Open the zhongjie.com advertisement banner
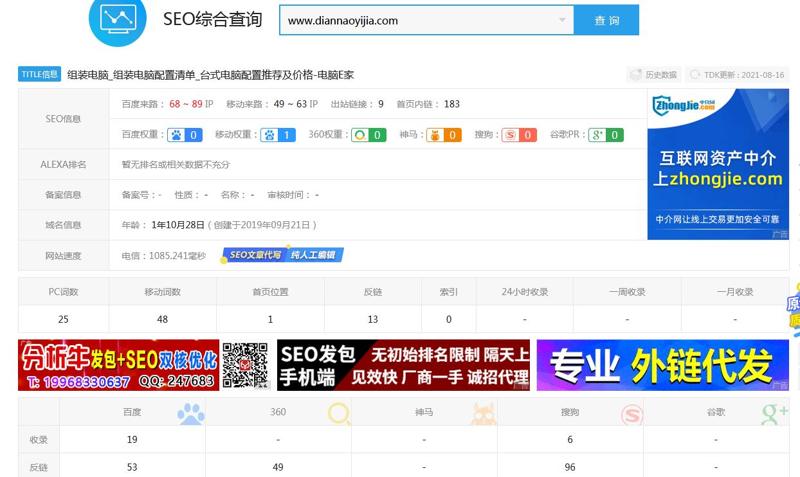Image resolution: width=800 pixels, height=477 pixels. 718,164
